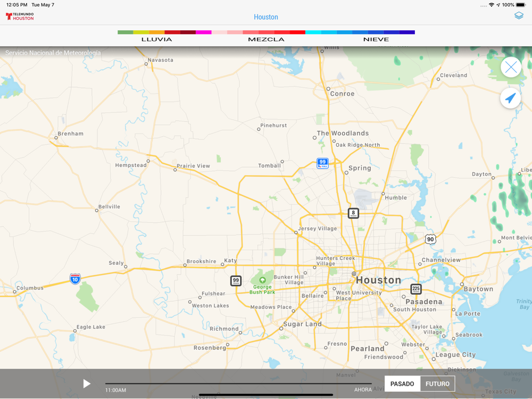Click the Baytown city label
Screen dimensions: 532x399
point(478,289)
